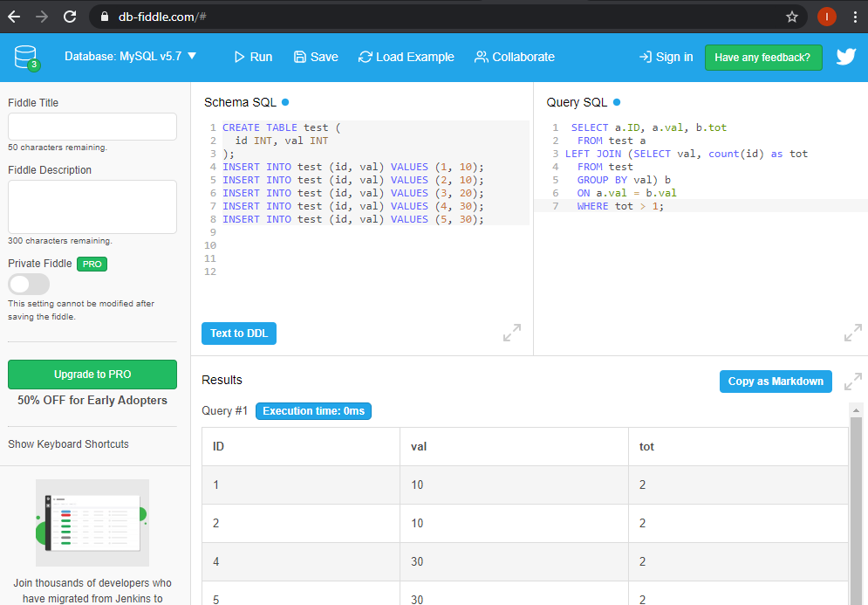
Task: Expand the Schema SQL panel to fullscreen
Action: (512, 333)
